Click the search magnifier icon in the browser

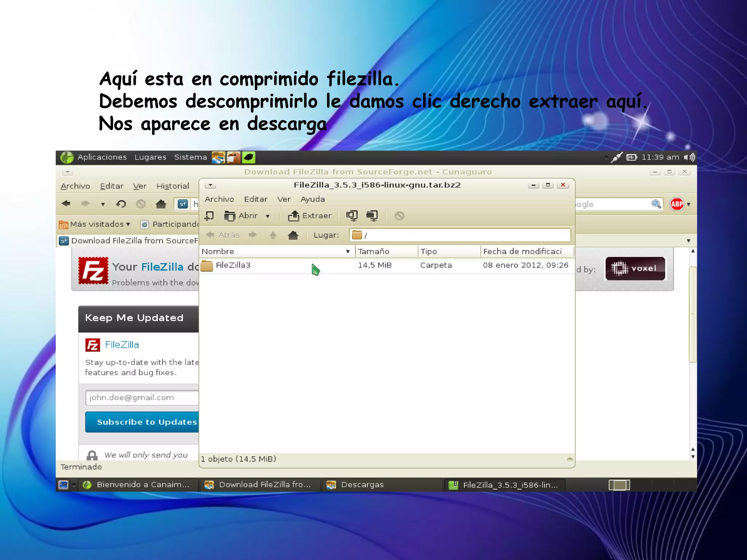point(656,204)
